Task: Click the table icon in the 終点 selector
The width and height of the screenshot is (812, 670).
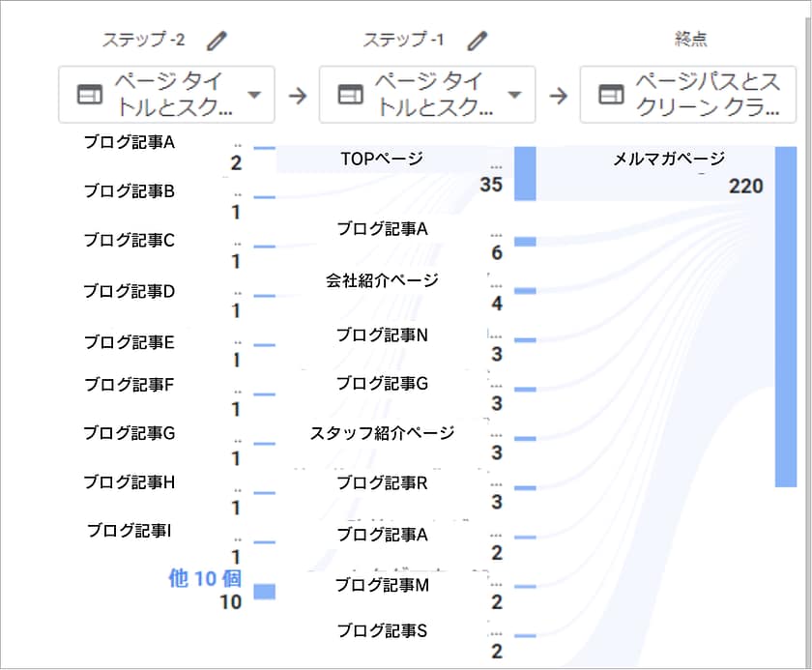Action: coord(610,95)
